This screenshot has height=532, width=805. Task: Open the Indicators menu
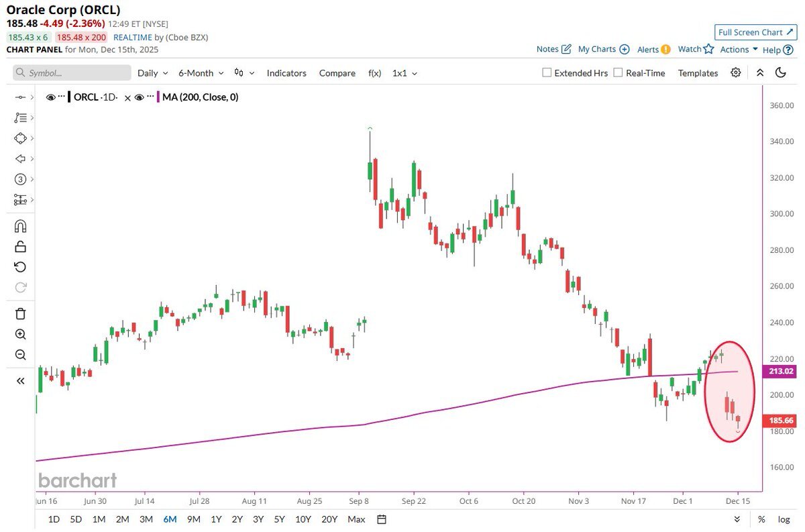[x=286, y=73]
